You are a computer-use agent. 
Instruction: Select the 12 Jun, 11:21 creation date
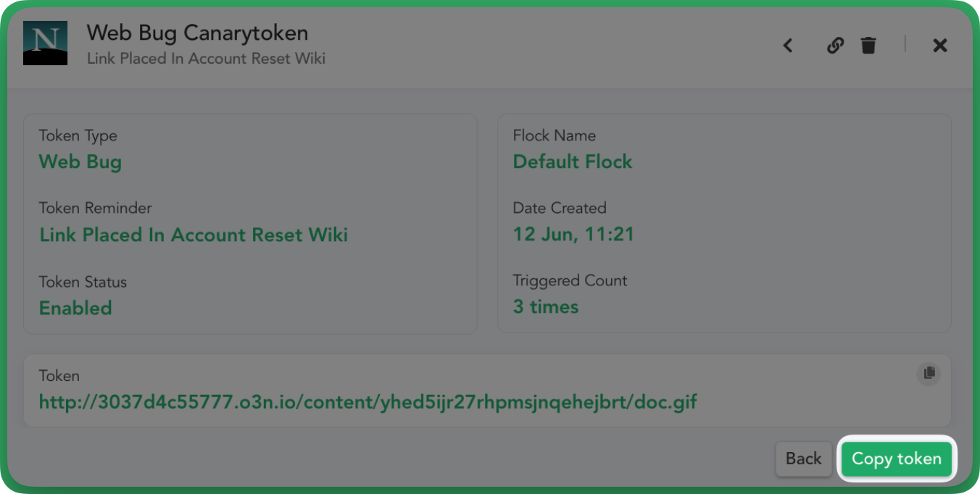click(x=573, y=235)
